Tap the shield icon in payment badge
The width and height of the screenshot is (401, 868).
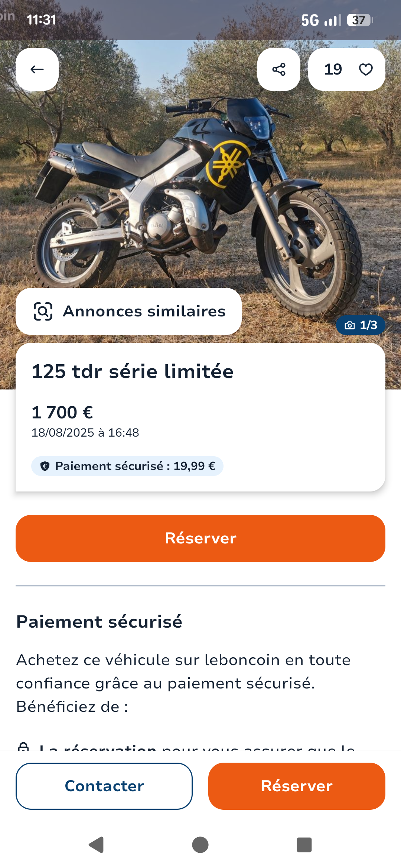click(45, 466)
